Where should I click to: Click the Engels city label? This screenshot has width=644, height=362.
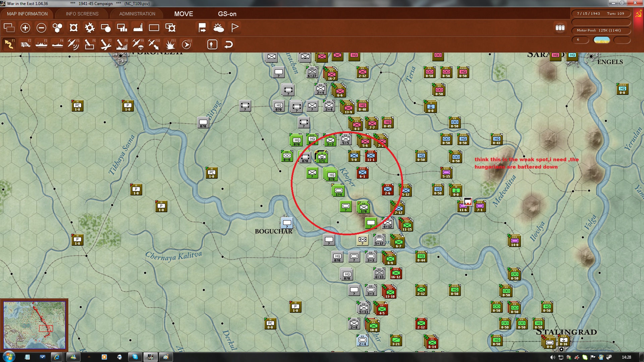click(610, 62)
